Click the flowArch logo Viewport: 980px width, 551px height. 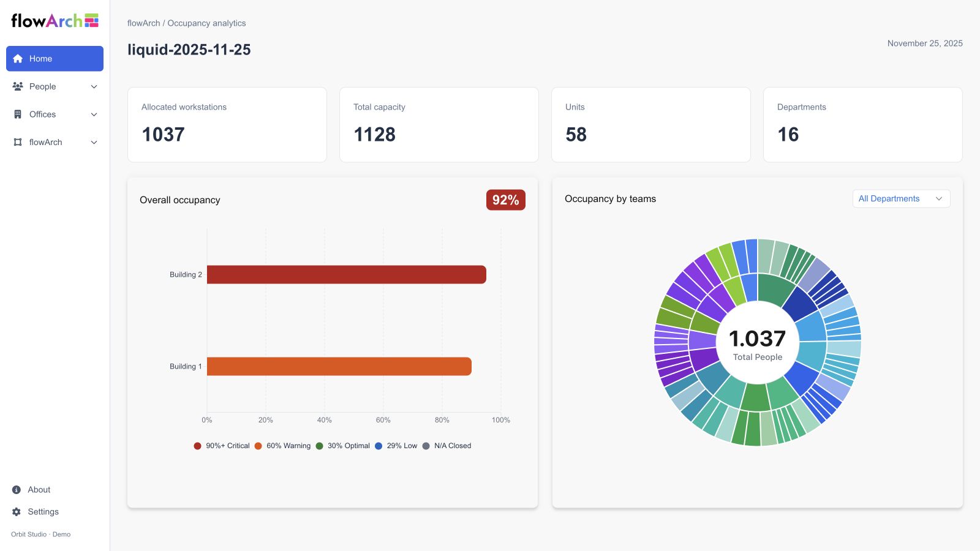[x=55, y=21]
